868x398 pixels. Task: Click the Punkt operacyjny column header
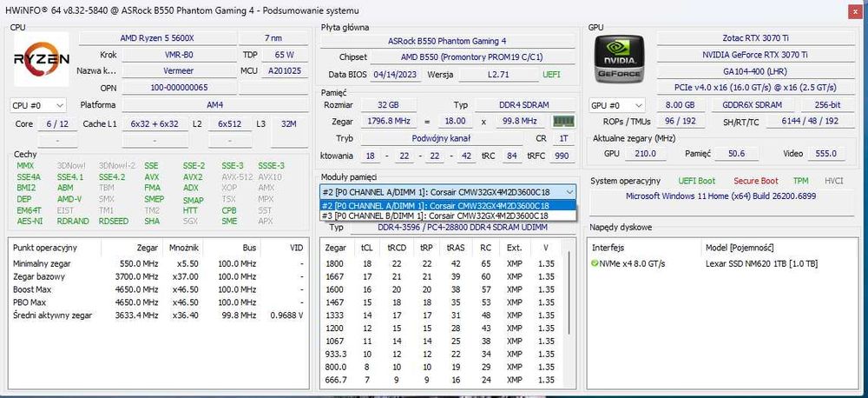coord(45,248)
